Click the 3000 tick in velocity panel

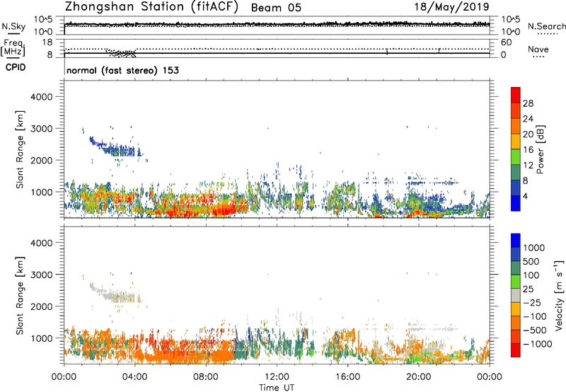(x=42, y=275)
